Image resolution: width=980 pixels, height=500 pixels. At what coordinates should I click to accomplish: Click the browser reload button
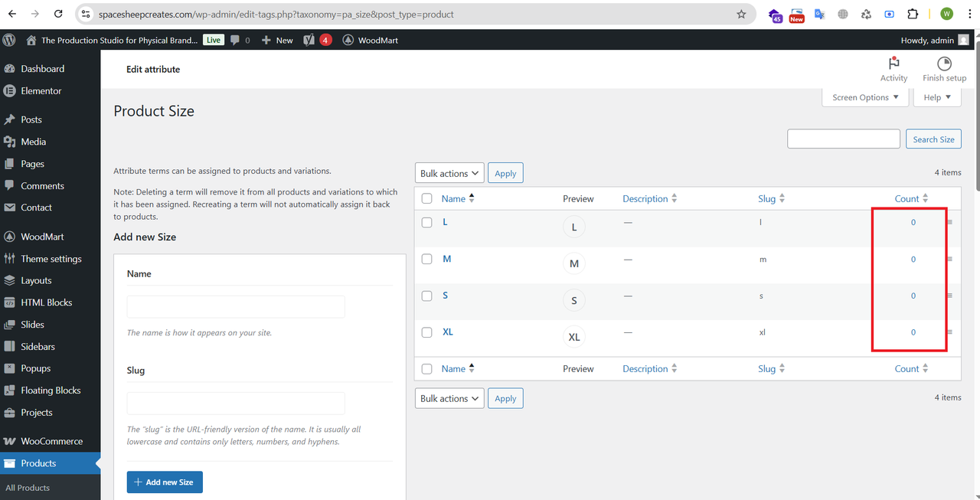[x=59, y=14]
